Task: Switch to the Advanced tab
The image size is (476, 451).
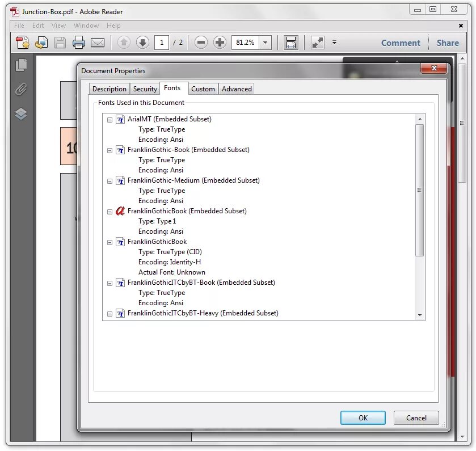Action: (x=237, y=89)
